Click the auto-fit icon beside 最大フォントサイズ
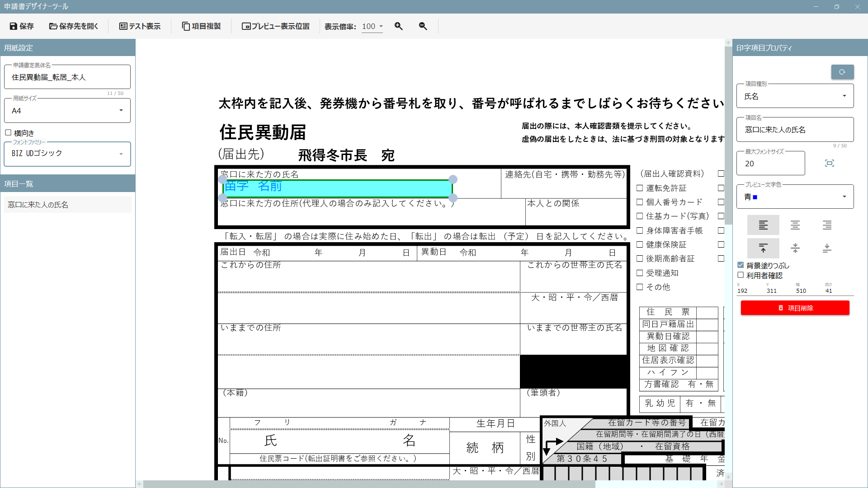868x488 pixels. click(830, 163)
